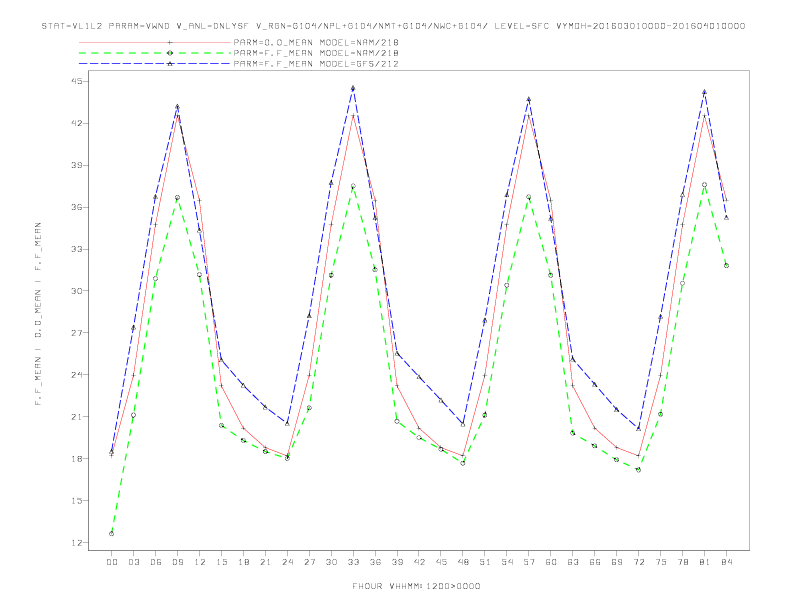Click x-axis forecast hour label 33
The width and height of the screenshot is (792, 612).
[x=353, y=562]
